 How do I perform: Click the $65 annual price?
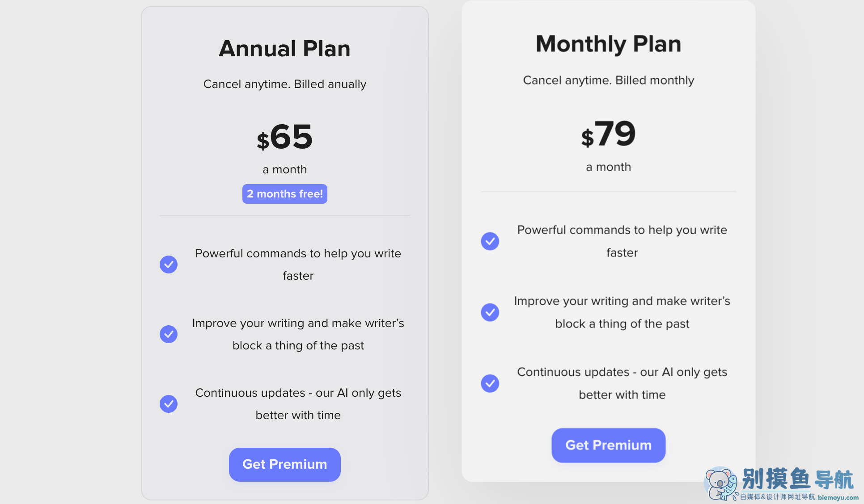(285, 137)
